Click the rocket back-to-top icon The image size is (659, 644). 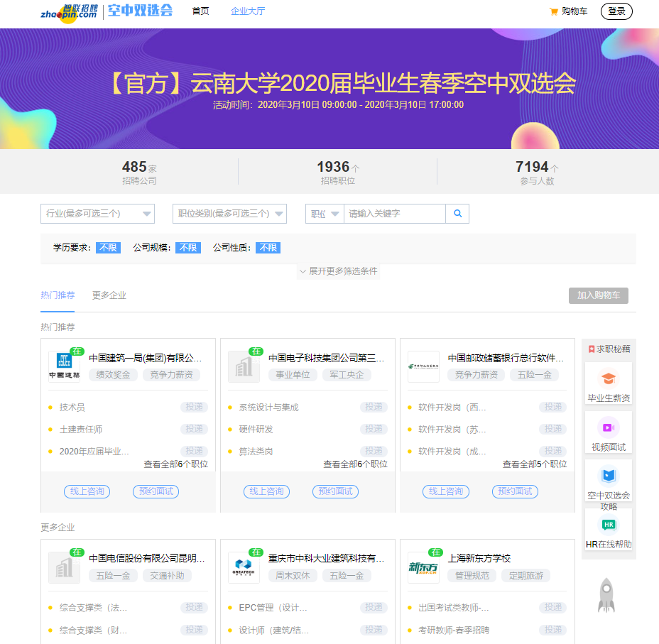coord(606,595)
